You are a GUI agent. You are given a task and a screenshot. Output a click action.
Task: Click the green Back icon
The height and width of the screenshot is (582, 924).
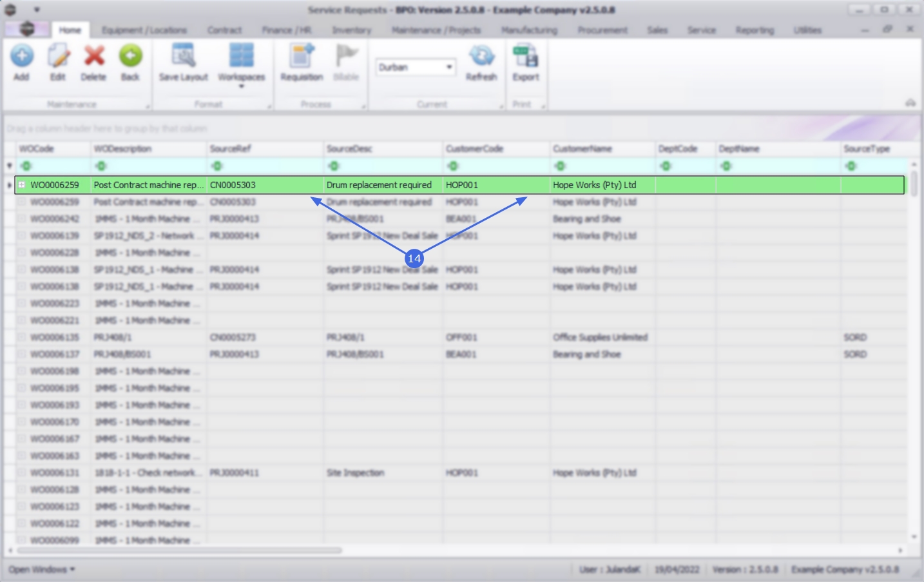(x=130, y=56)
